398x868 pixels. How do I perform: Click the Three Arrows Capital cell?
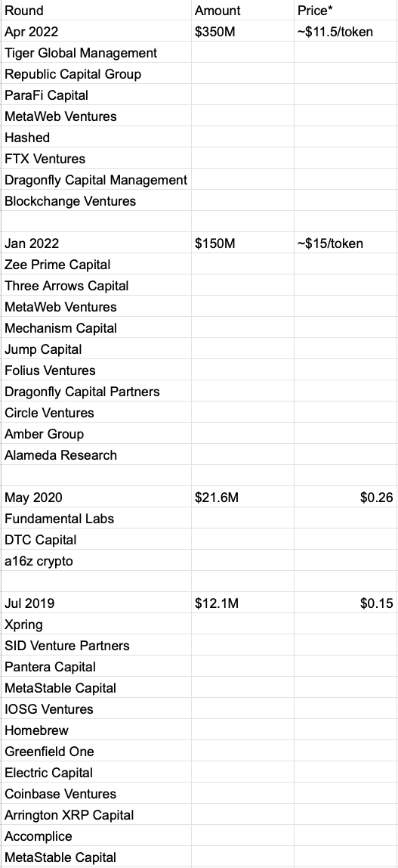[x=96, y=286]
